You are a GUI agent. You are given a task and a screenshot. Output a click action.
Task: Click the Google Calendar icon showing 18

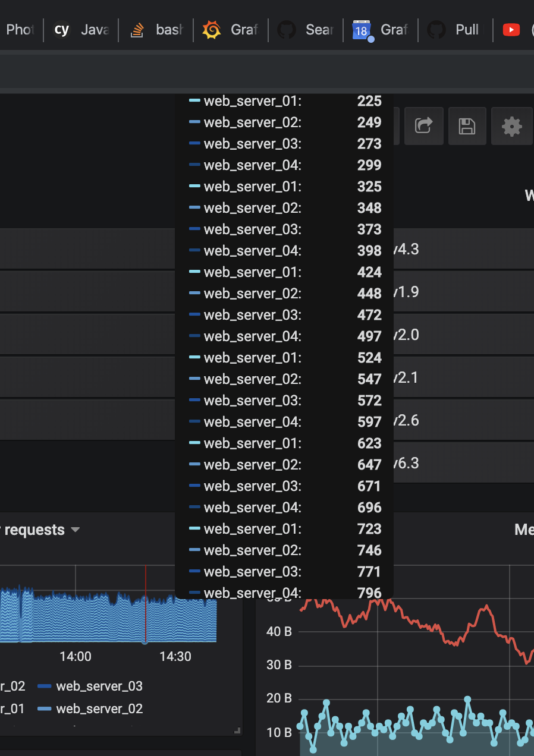(x=362, y=29)
